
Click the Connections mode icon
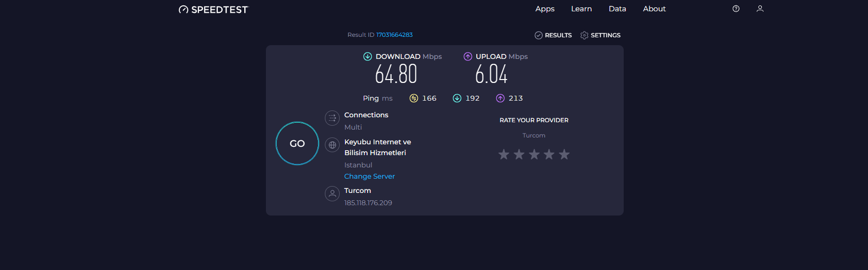[332, 118]
